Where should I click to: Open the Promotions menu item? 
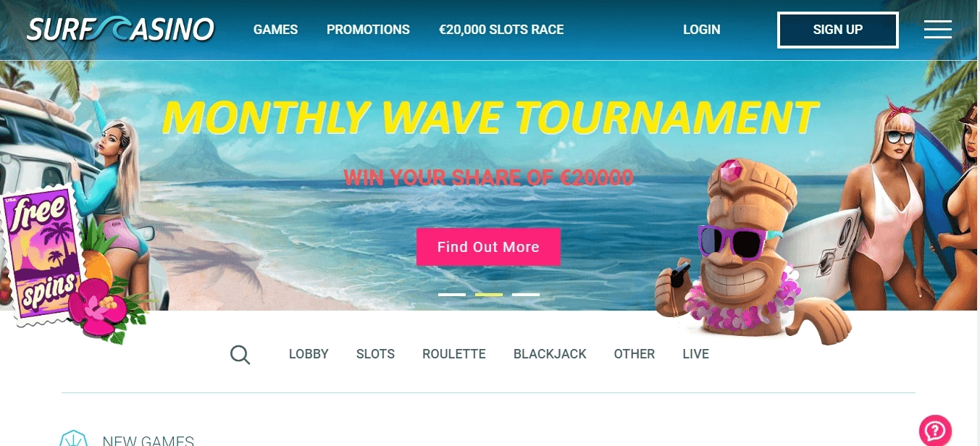[368, 30]
